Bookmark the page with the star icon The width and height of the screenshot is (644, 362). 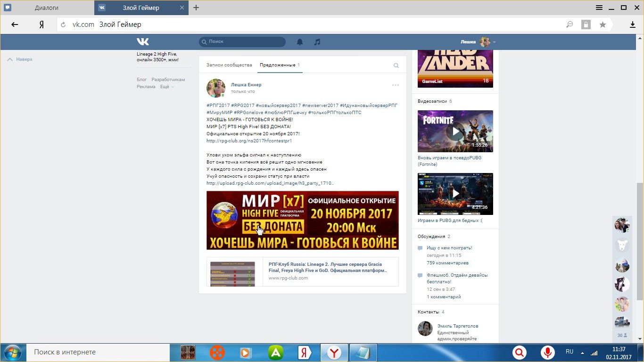pos(603,25)
